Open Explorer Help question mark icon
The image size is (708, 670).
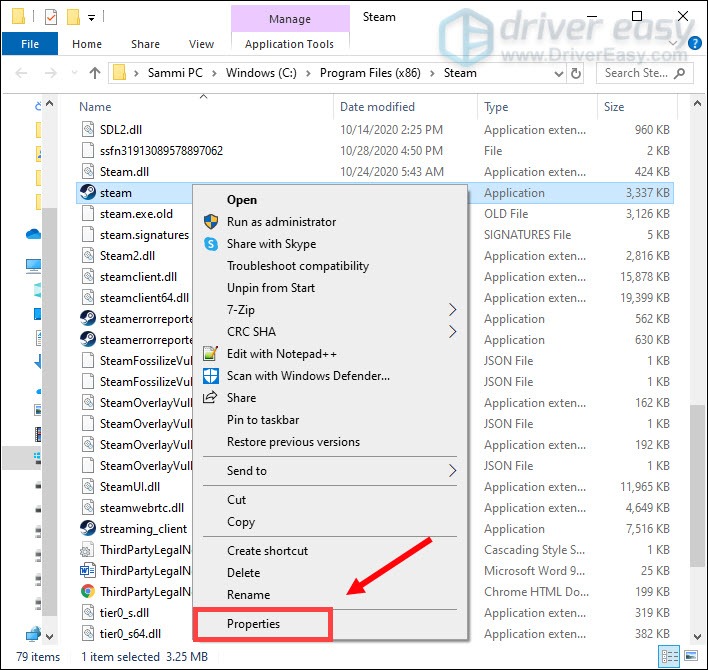click(694, 44)
